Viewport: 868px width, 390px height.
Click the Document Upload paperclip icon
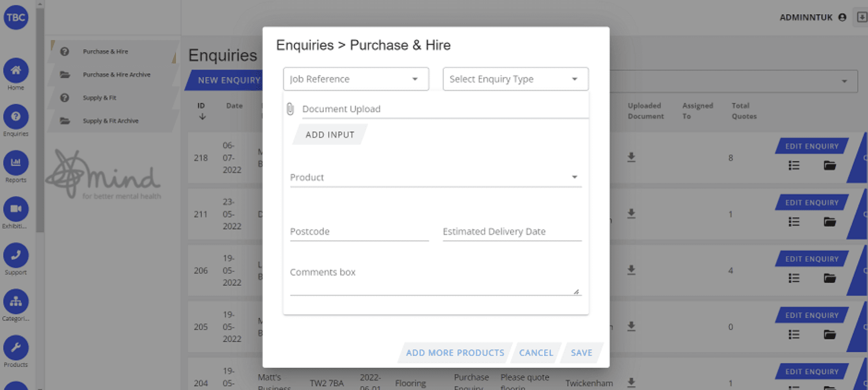(x=290, y=109)
